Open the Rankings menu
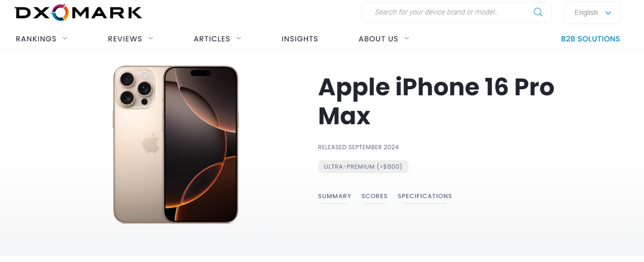 (36, 39)
